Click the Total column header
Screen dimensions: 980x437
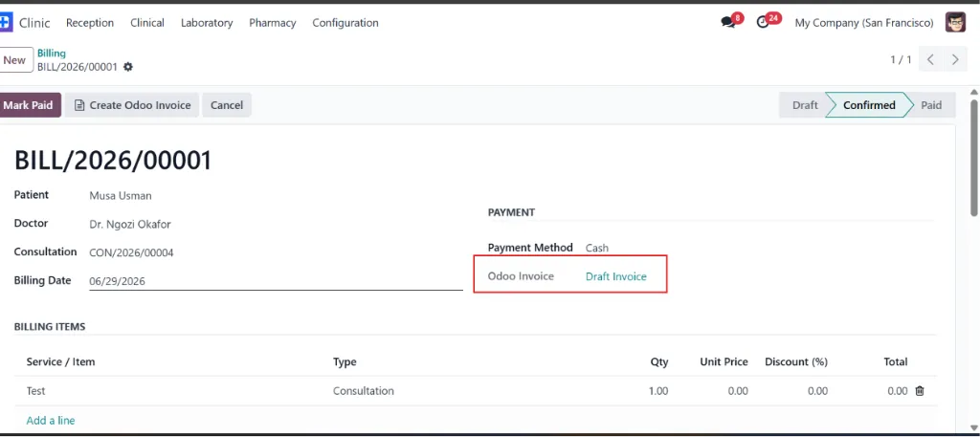[895, 361]
